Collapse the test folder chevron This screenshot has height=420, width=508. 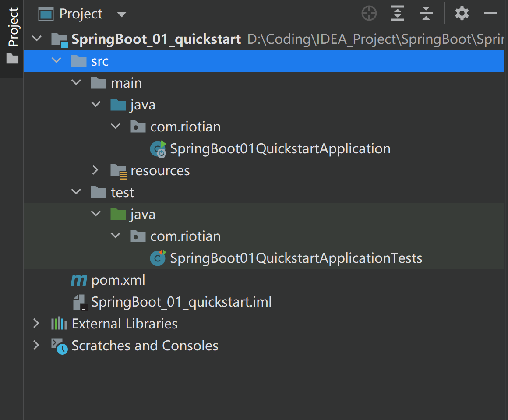point(76,192)
